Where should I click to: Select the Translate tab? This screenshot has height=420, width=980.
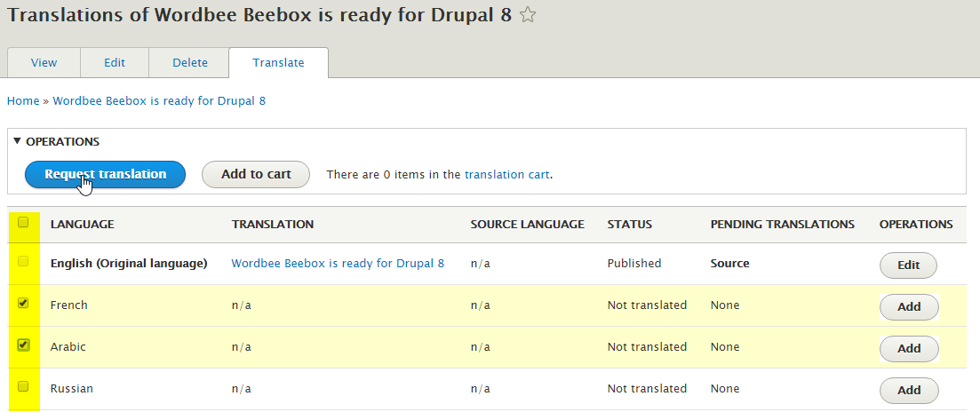[x=278, y=63]
